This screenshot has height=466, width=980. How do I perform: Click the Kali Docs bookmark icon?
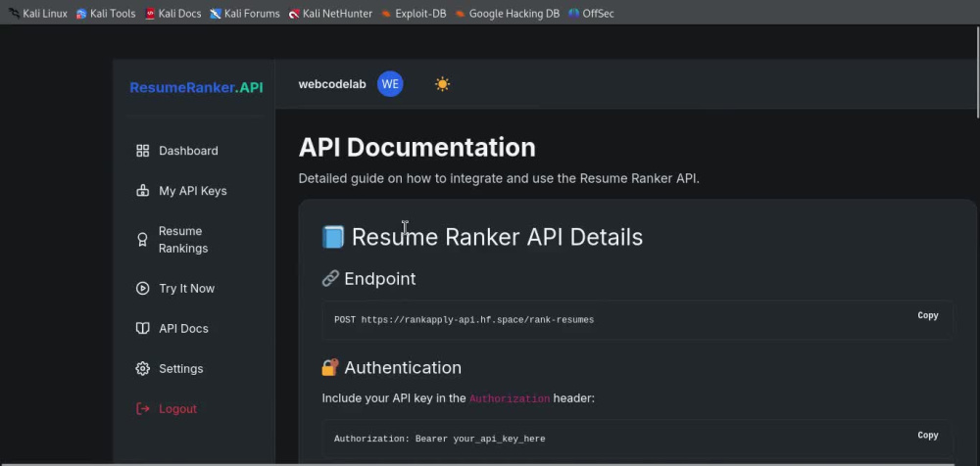pyautogui.click(x=150, y=13)
